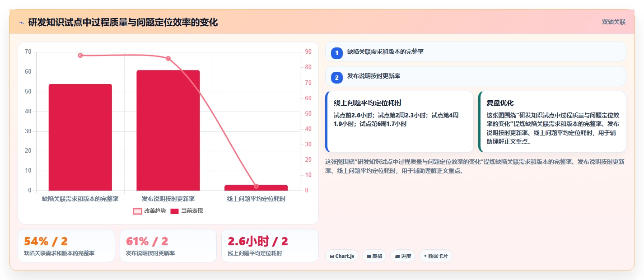Click the 61% / 2 stat card
644x280 pixels.
[x=168, y=246]
